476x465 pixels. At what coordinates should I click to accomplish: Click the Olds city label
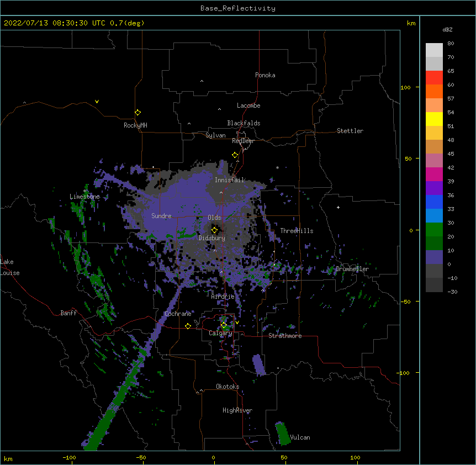pyautogui.click(x=214, y=218)
